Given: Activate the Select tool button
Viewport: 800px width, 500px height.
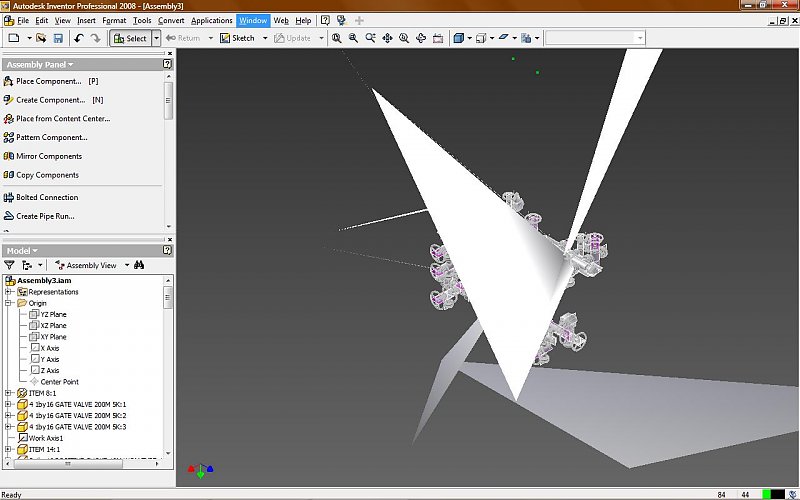Looking at the screenshot, I should click(131, 38).
